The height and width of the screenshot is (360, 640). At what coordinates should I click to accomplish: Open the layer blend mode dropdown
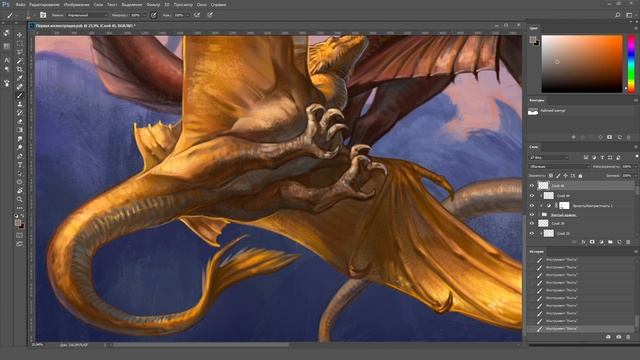coord(559,167)
